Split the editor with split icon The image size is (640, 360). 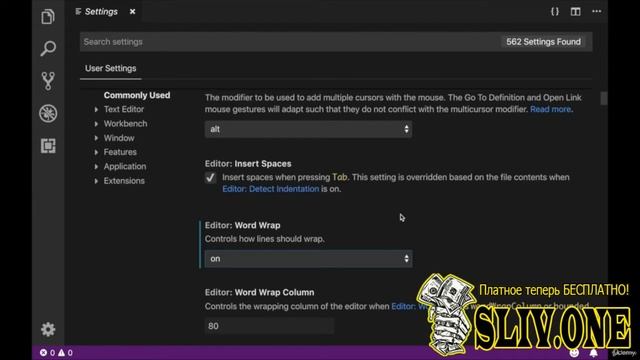(576, 11)
